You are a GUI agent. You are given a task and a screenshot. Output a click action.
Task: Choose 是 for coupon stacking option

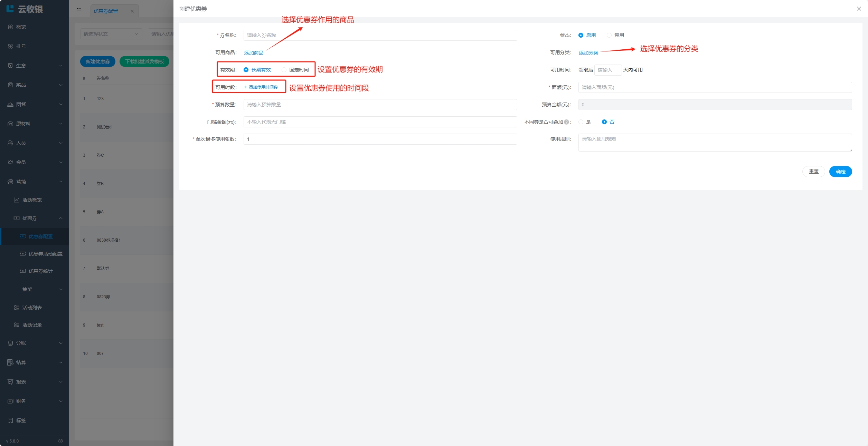[x=581, y=122]
